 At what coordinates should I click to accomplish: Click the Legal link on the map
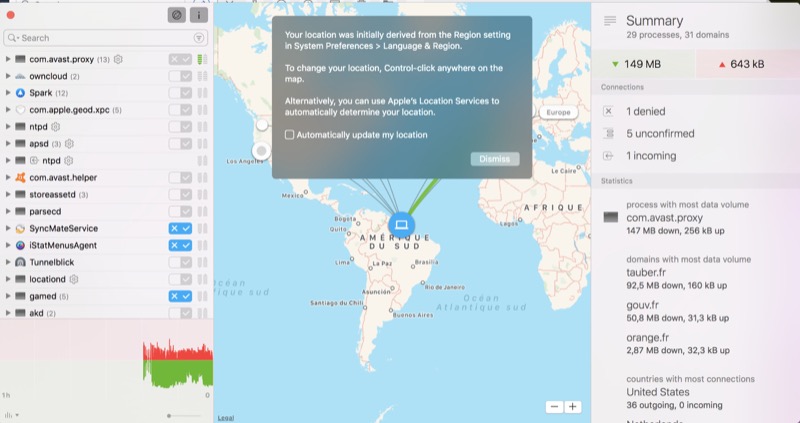(x=225, y=417)
